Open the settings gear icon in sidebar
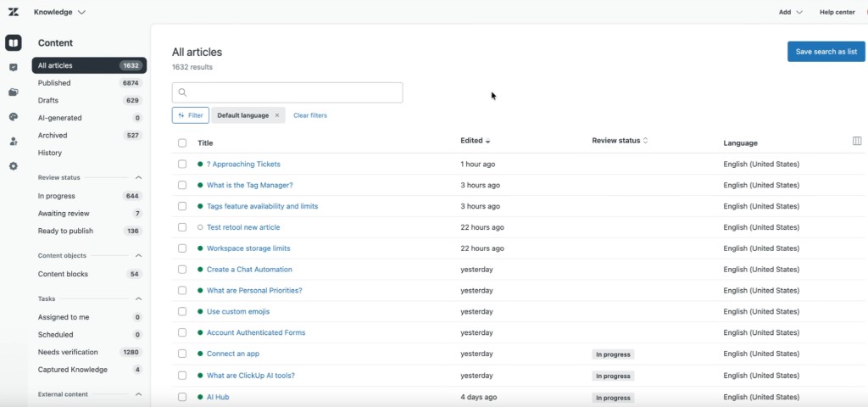Screen dimensions: 868x407 [x=14, y=166]
